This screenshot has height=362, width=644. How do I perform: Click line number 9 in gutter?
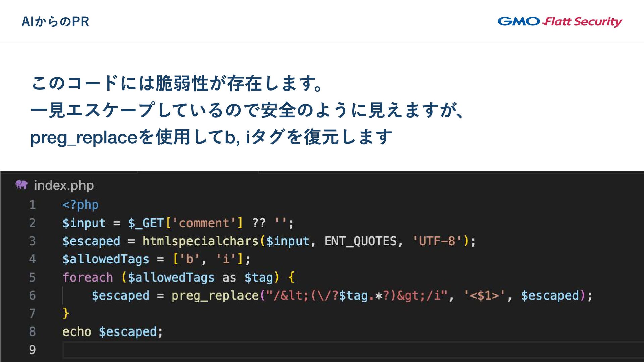tap(32, 350)
